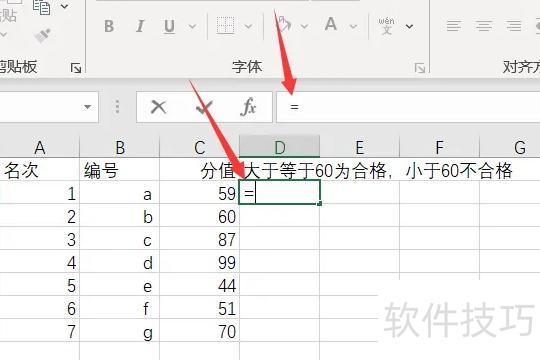The image size is (540, 360).
Task: Click score cell 44
Action: pyautogui.click(x=200, y=285)
